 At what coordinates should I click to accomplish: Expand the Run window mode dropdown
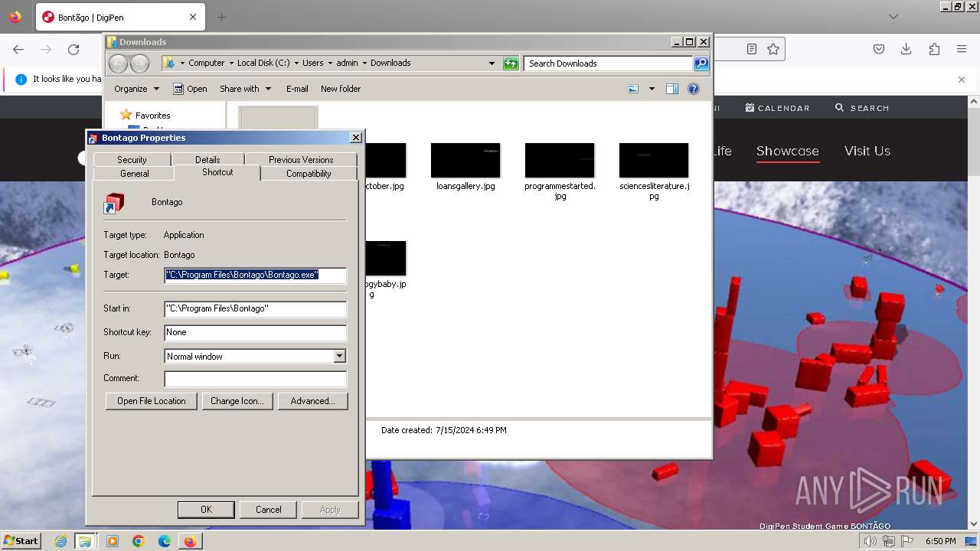point(339,357)
